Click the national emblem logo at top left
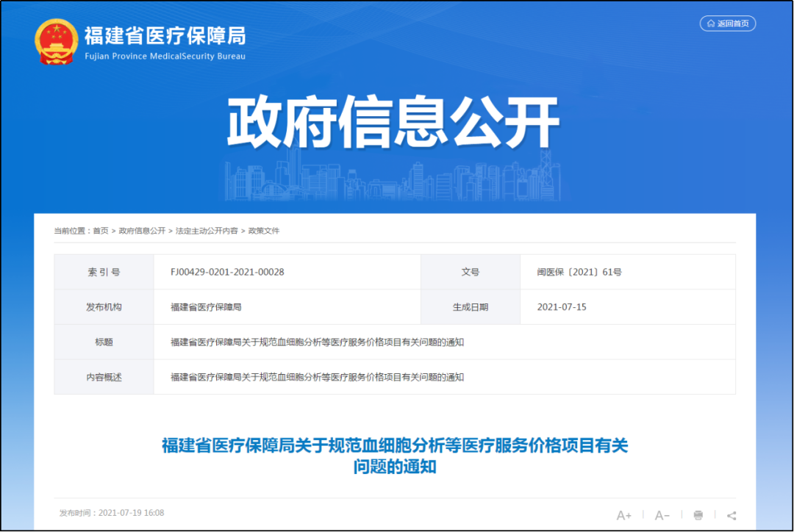This screenshot has height=532, width=794. coord(55,41)
